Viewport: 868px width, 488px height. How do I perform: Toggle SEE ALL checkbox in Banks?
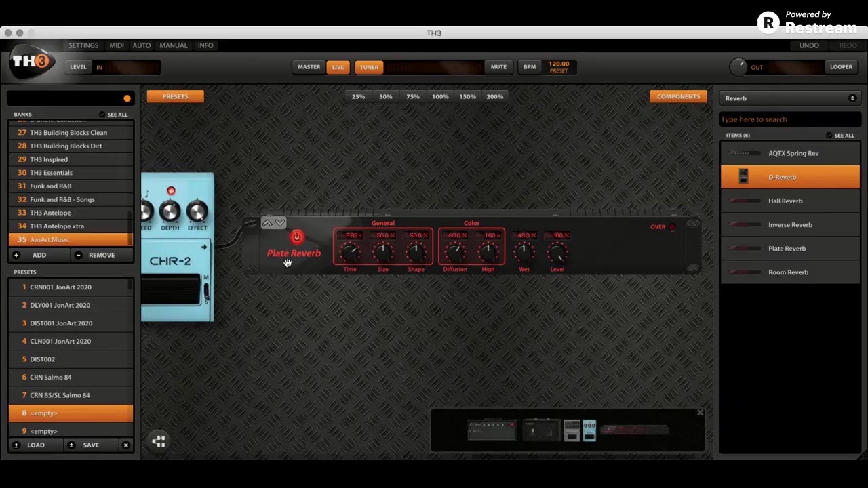click(102, 115)
